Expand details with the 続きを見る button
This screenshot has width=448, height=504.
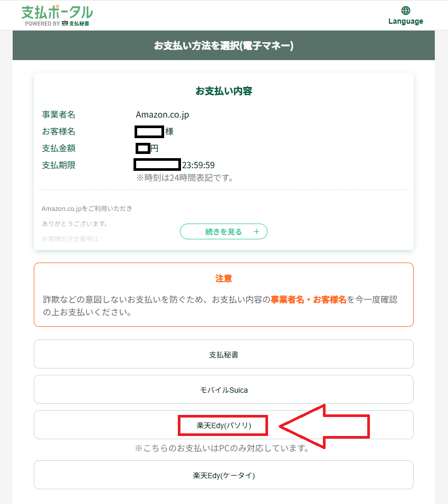click(x=224, y=231)
